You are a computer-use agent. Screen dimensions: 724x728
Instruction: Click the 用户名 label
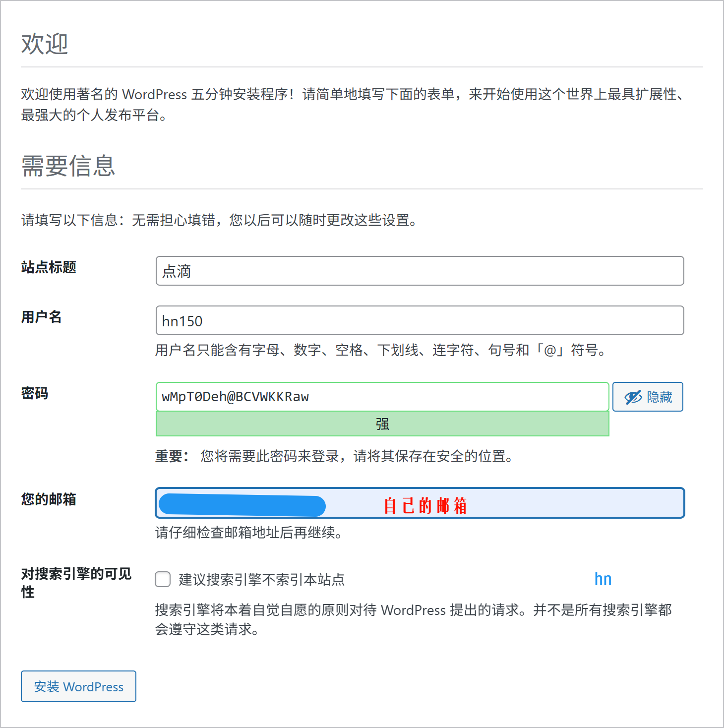42,317
